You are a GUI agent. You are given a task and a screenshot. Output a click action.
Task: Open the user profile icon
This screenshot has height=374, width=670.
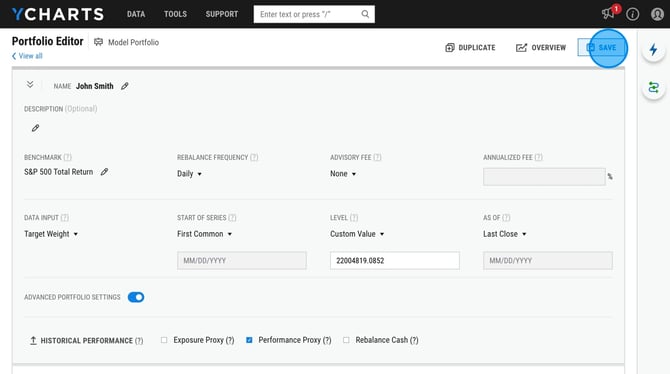click(x=657, y=14)
